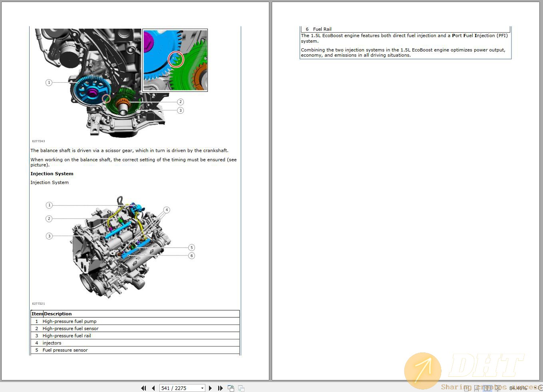Click the table row "High-pressure fuel rail"
543x392 pixels.
click(135, 336)
